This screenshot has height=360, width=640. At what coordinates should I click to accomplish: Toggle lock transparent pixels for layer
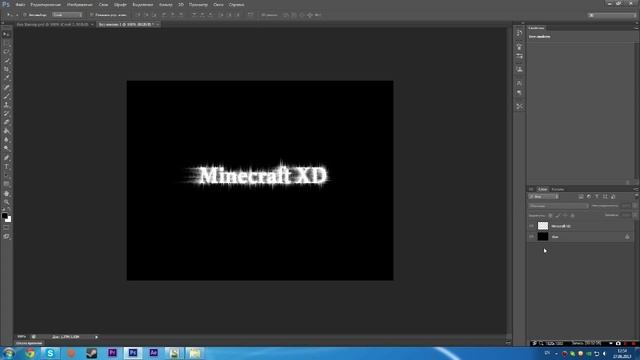[x=550, y=216]
